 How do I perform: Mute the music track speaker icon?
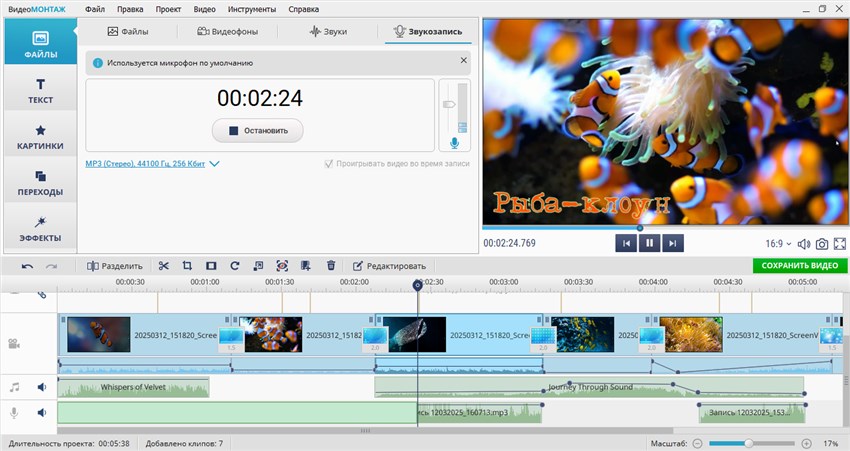(x=42, y=387)
